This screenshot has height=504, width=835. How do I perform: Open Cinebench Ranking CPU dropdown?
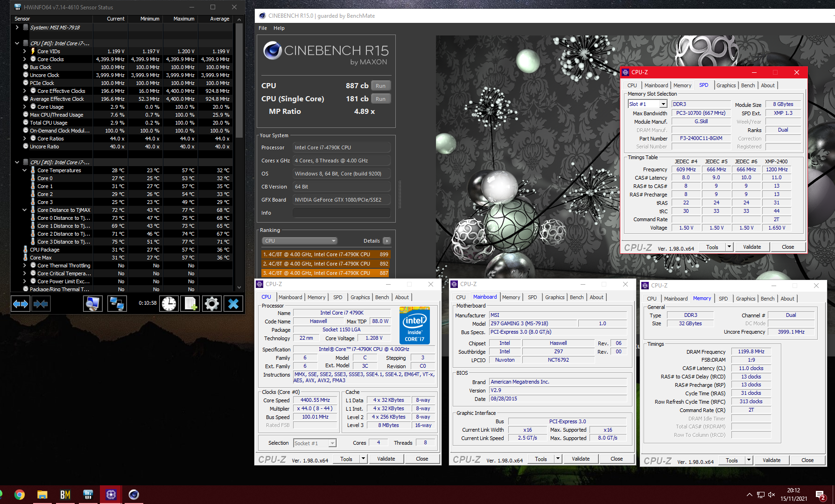(299, 241)
